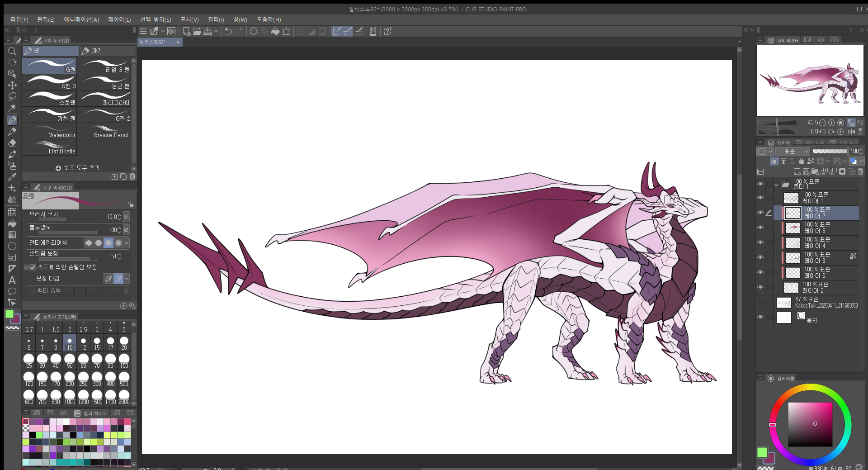868x470 pixels.
Task: Click the Move Layer tool
Action: (12, 85)
